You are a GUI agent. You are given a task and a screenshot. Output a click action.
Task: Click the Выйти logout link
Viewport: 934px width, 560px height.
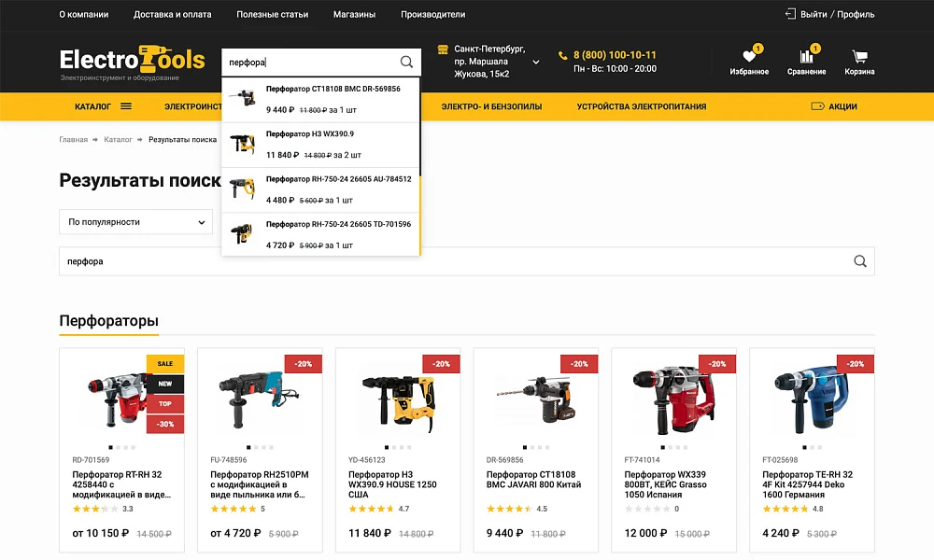coord(814,14)
